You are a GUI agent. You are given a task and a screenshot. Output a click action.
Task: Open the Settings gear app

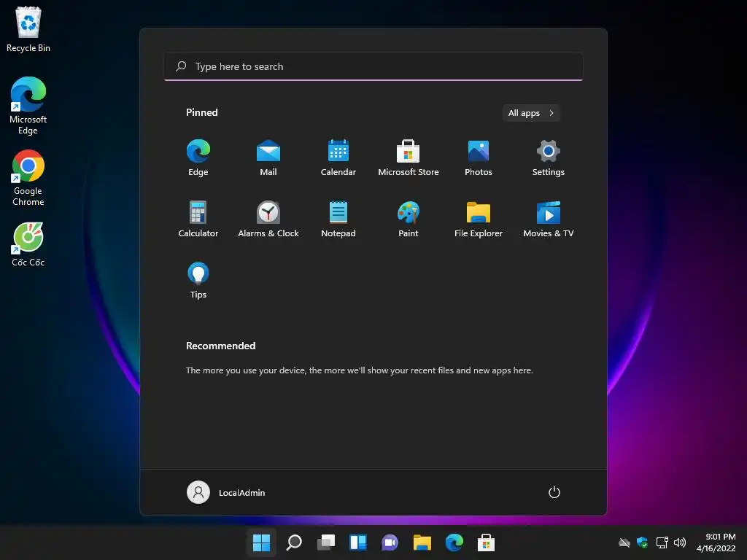(x=549, y=157)
